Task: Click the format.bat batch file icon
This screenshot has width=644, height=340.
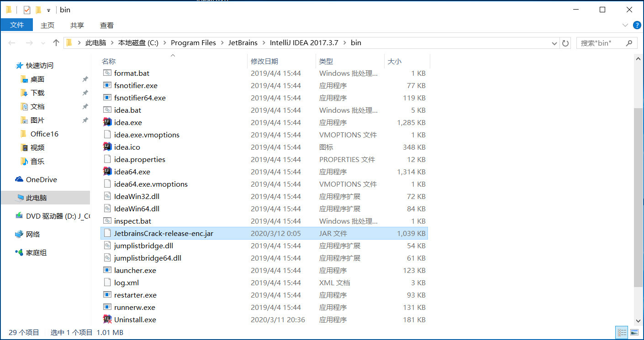Action: point(107,73)
